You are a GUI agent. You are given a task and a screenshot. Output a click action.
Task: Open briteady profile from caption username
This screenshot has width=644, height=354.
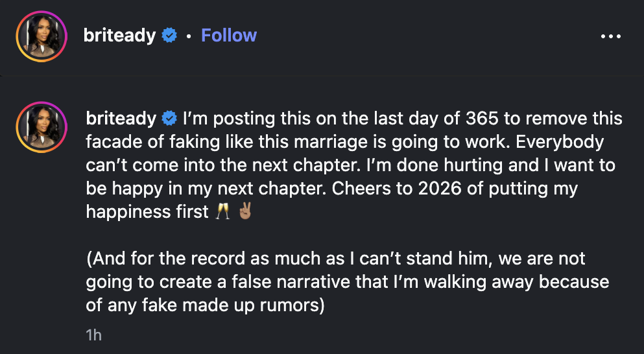pyautogui.click(x=121, y=119)
